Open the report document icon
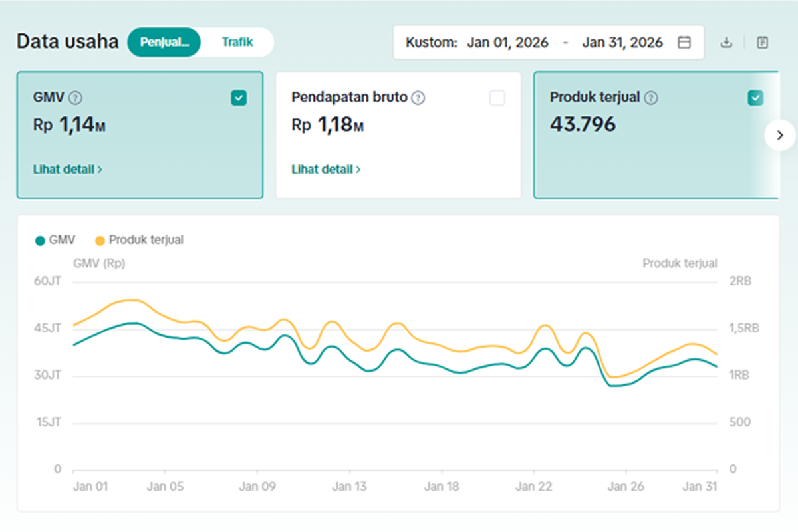The height and width of the screenshot is (532, 798). point(762,43)
